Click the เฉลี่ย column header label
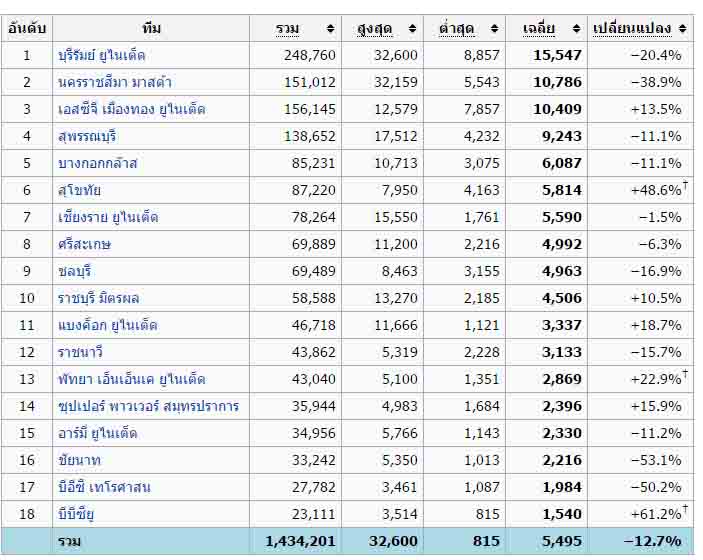Image resolution: width=703 pixels, height=560 pixels. point(538,29)
